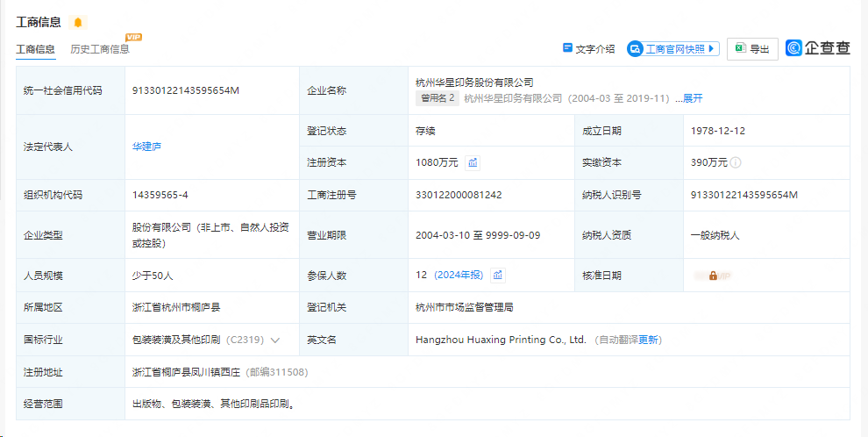This screenshot has height=437, width=868.
Task: Open legal representative 华建庐 link
Action: (146, 147)
